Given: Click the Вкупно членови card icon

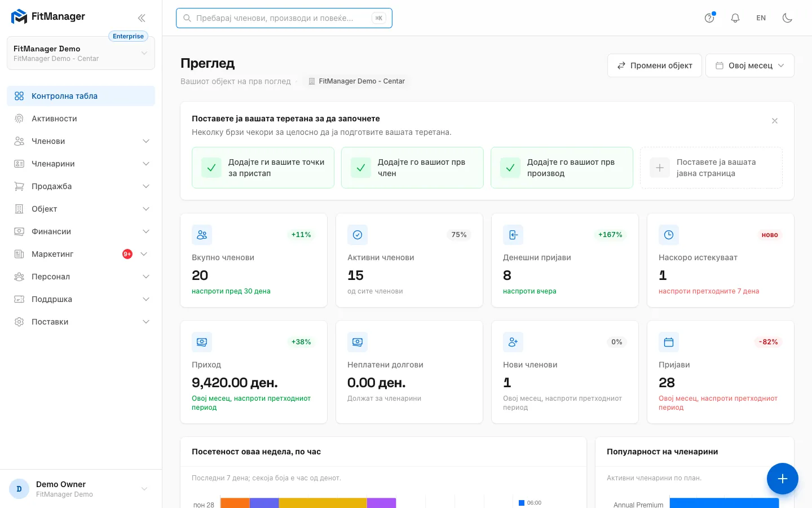Looking at the screenshot, I should point(202,235).
